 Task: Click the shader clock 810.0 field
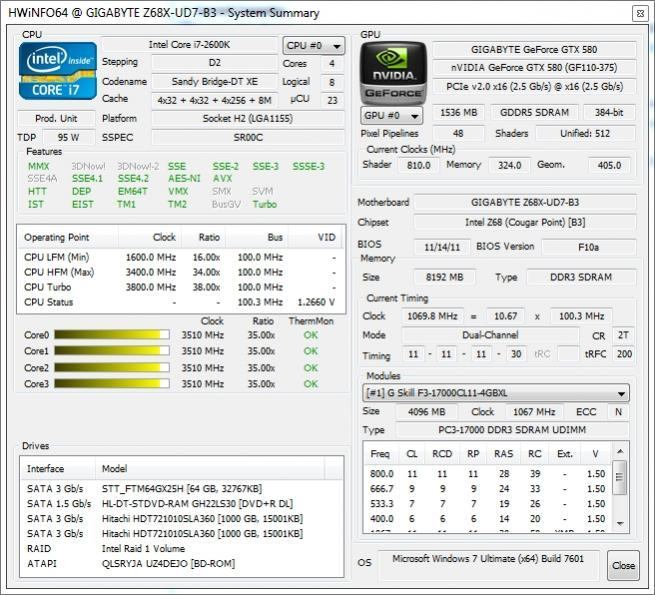418,165
